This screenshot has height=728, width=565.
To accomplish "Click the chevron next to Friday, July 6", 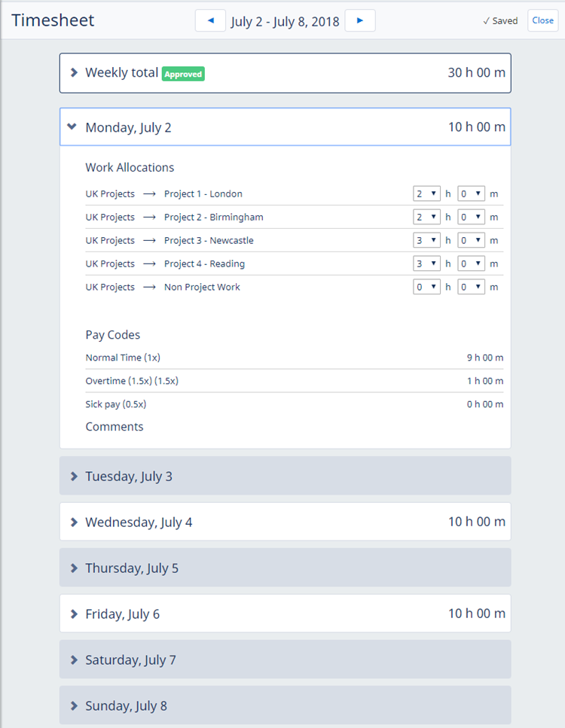I will pyautogui.click(x=74, y=614).
